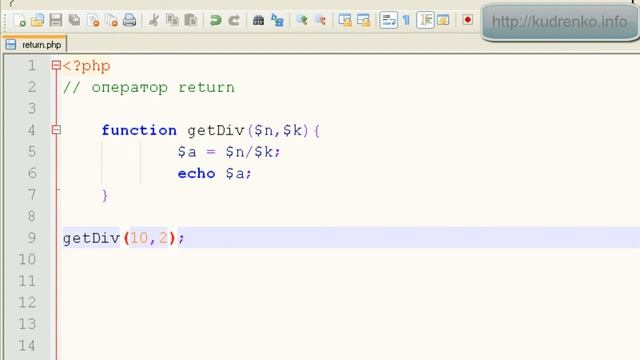
Task: Click line number 4 in the margin
Action: click(x=31, y=130)
